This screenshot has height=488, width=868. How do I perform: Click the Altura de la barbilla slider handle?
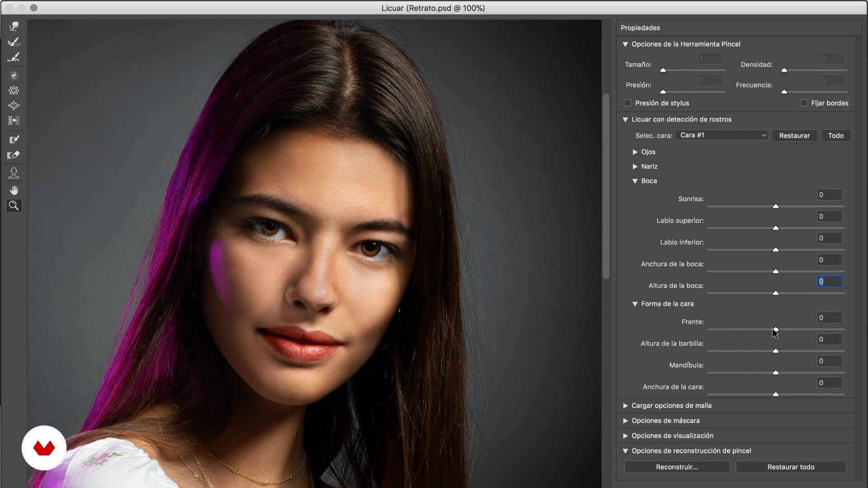click(776, 351)
